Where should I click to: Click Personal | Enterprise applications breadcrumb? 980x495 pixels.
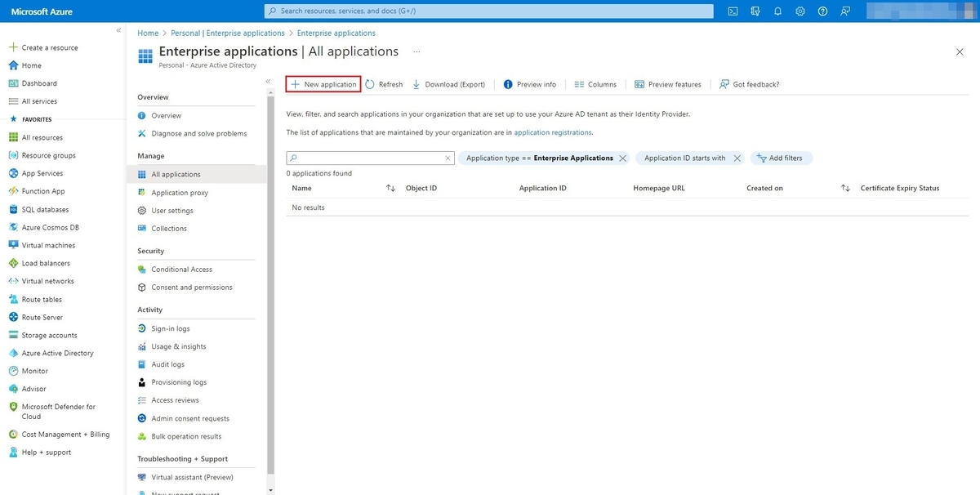(228, 33)
